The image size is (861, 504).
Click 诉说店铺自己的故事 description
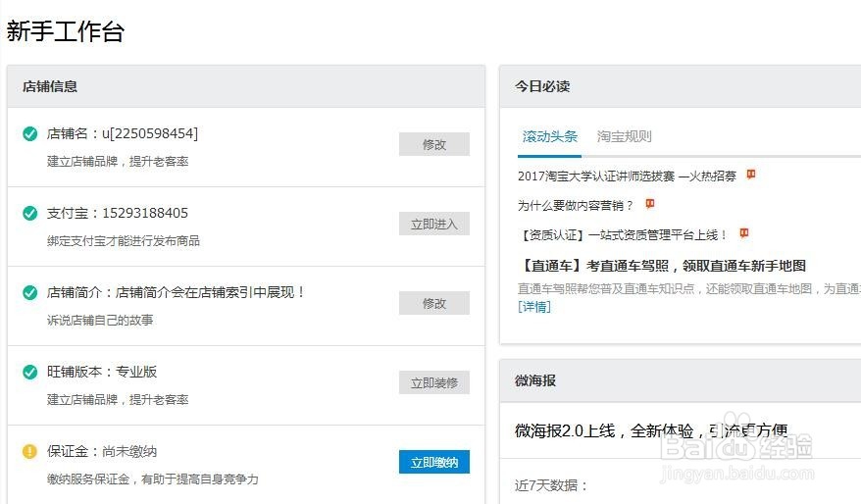(x=100, y=320)
